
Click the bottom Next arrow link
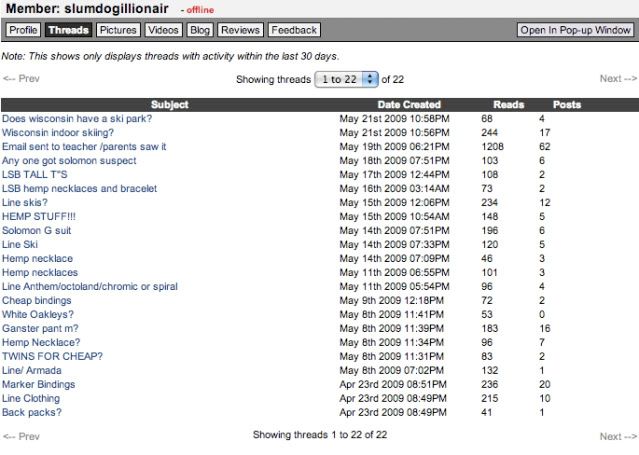coord(617,436)
